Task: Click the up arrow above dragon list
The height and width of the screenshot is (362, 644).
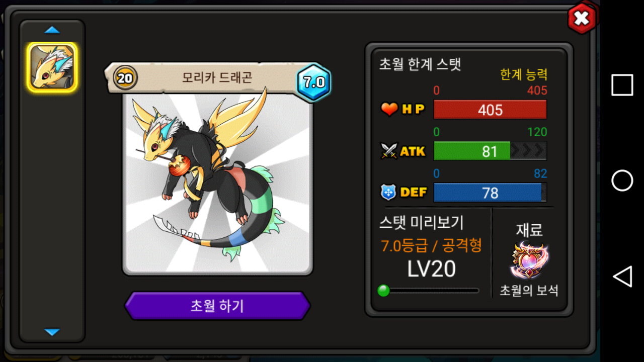Action: point(52,30)
